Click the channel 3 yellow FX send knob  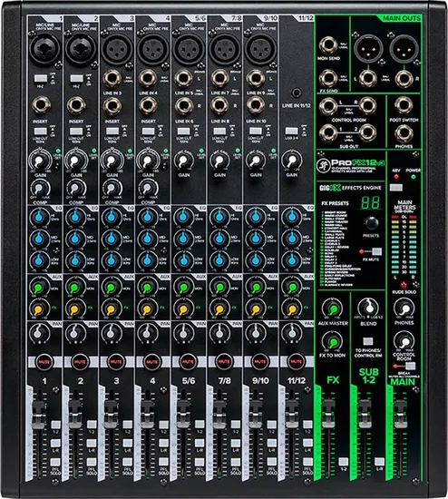111,309
